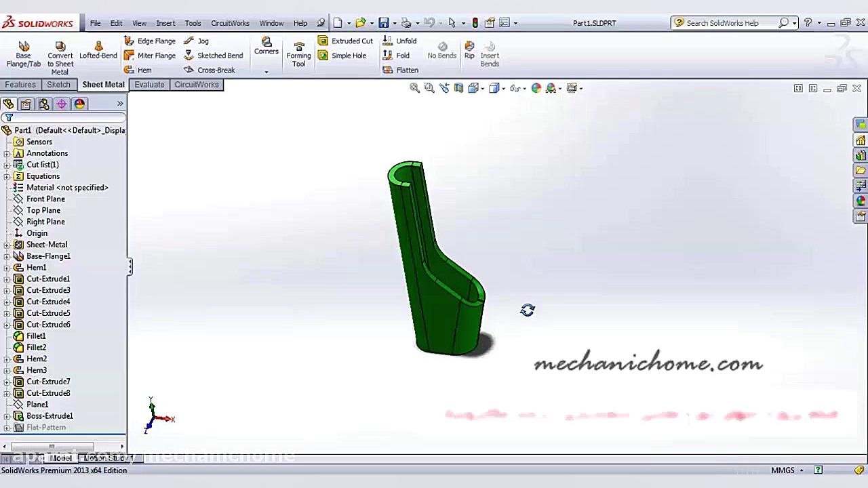Select the Base Flange/Tab tool
868x488 pixels.
24,54
